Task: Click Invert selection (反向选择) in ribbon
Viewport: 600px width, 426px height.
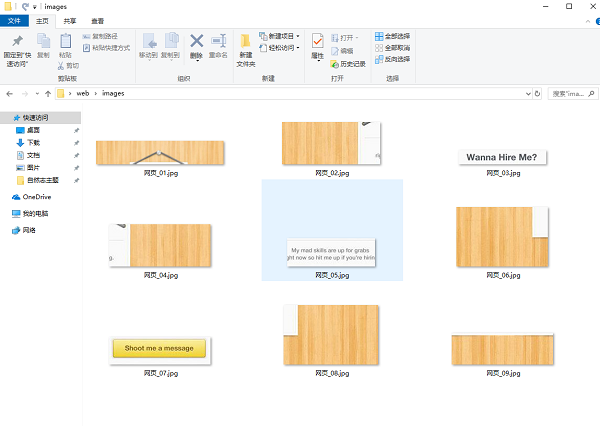Action: pyautogui.click(x=397, y=59)
